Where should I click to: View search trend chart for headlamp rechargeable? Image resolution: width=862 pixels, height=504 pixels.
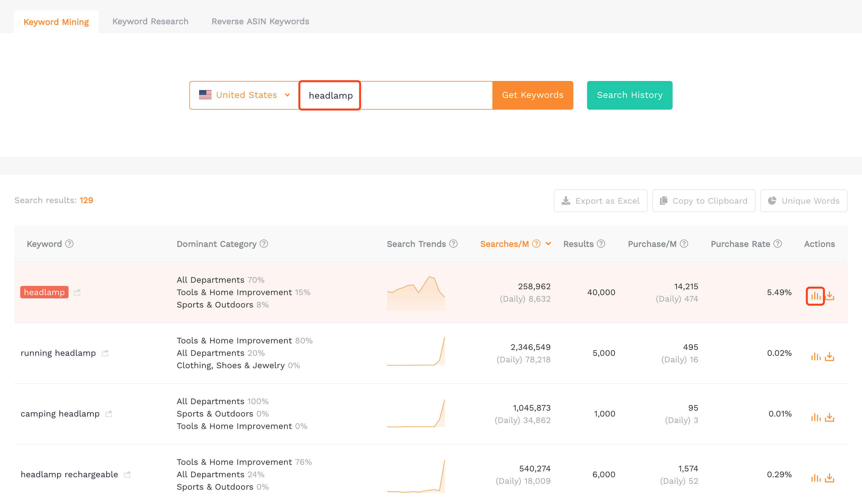[x=416, y=476]
